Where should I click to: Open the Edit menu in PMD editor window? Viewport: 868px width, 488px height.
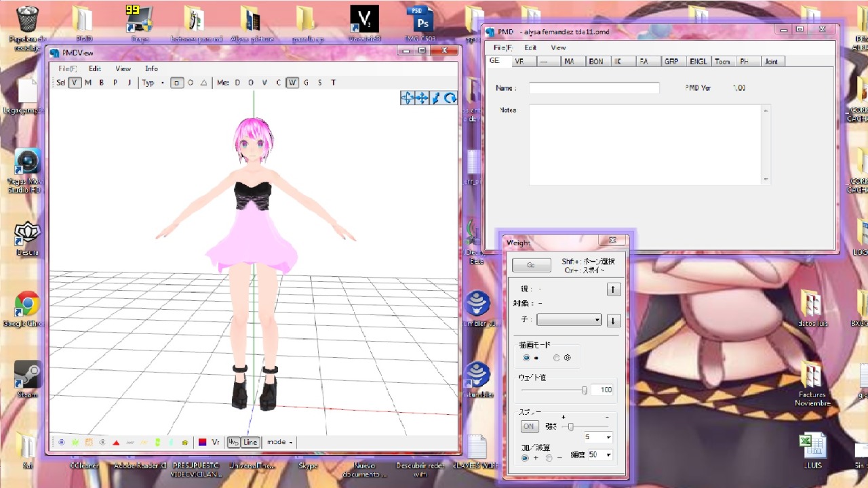(x=530, y=47)
